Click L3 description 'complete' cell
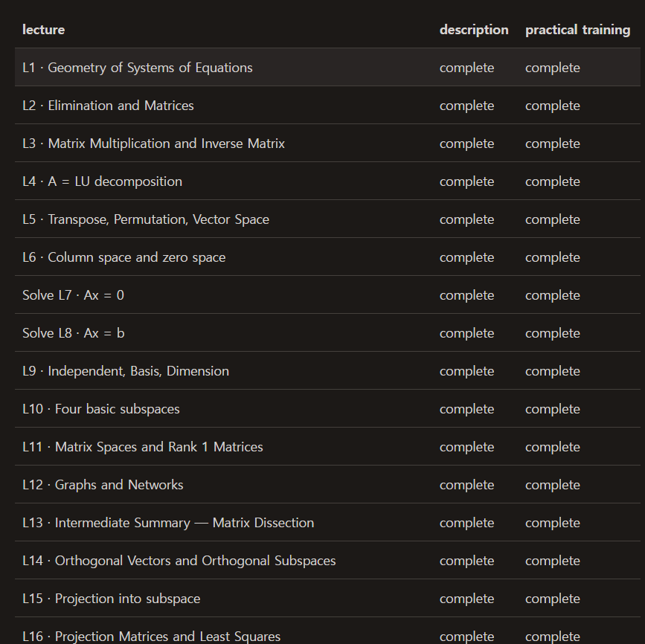This screenshot has height=644, width=645. 466,143
